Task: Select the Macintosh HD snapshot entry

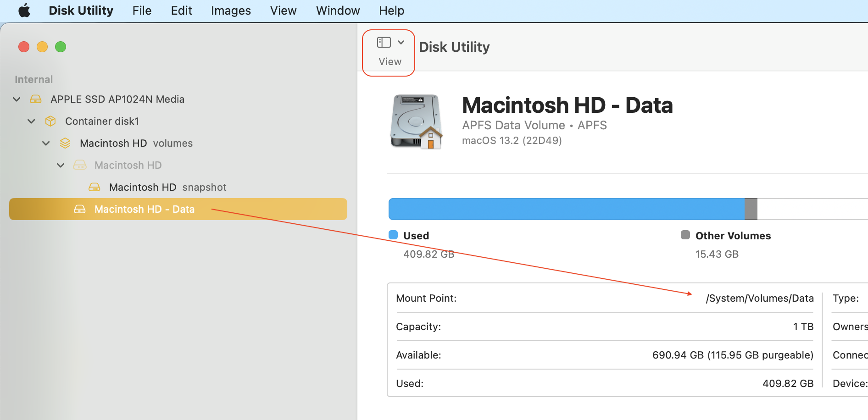Action: [x=167, y=187]
